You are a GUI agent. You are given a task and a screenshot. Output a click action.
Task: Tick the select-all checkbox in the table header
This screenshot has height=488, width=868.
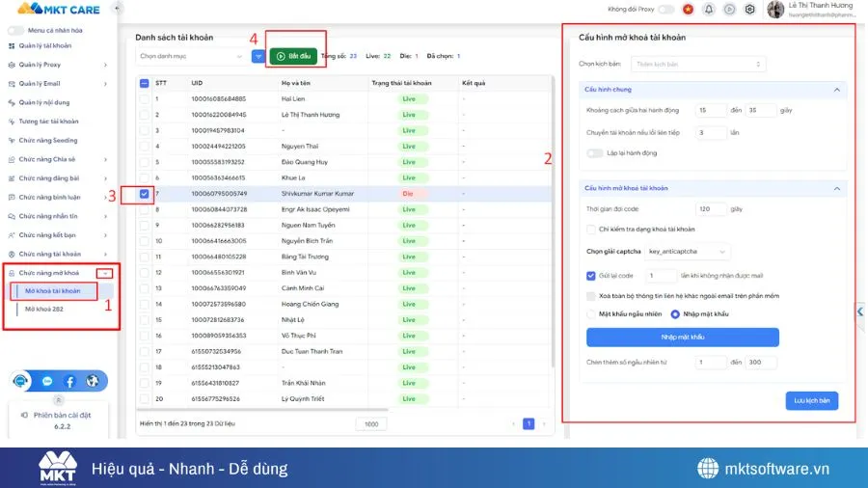[x=144, y=83]
